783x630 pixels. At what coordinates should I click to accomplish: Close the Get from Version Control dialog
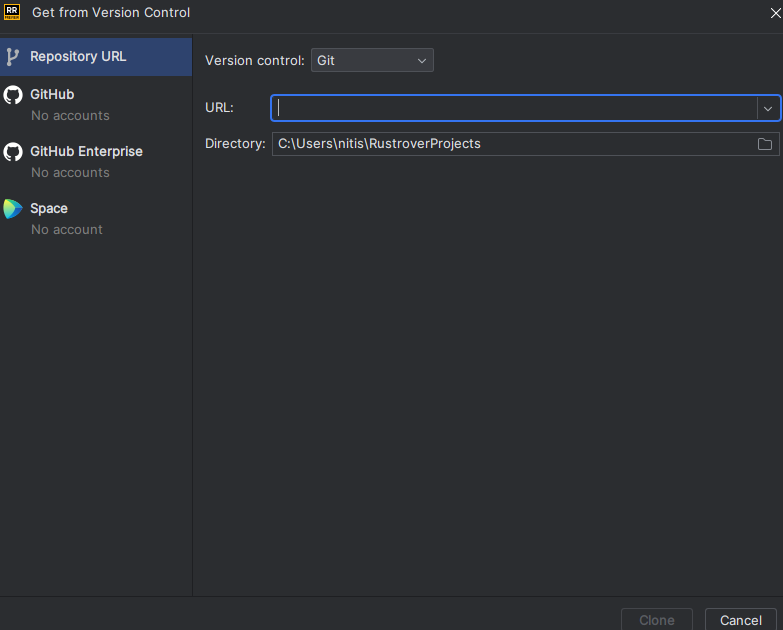[x=776, y=13]
